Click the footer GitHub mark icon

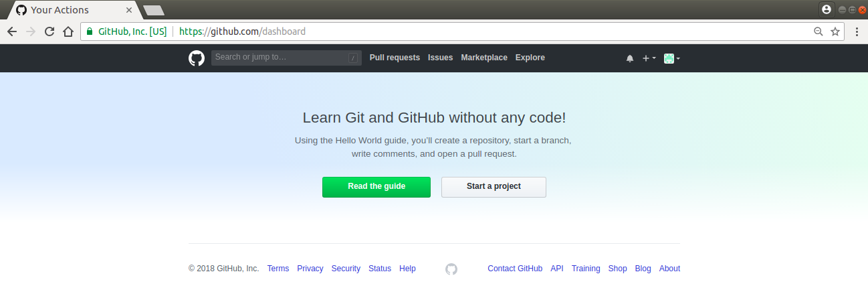tap(451, 269)
